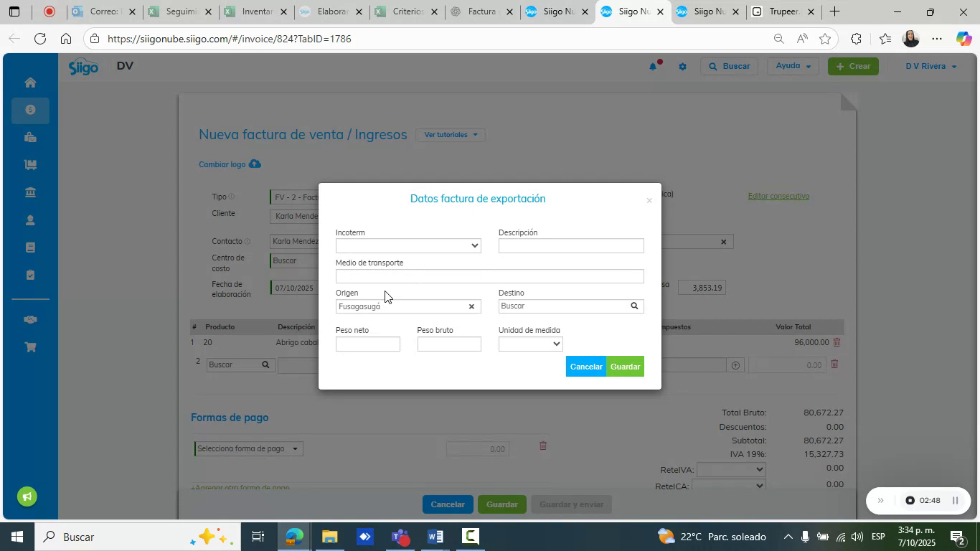Screen dimensions: 980x551
Task: Open the inventory sidebar icon
Action: [x=30, y=164]
